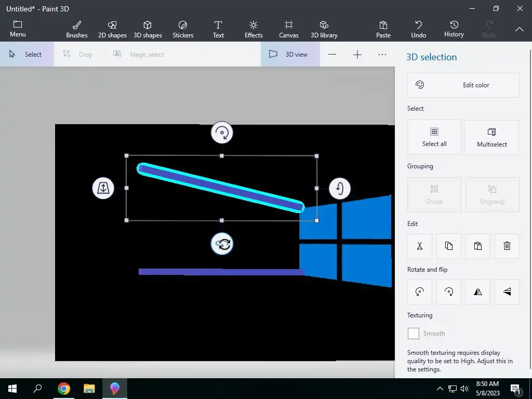Open the more options ellipsis menu

pos(382,54)
